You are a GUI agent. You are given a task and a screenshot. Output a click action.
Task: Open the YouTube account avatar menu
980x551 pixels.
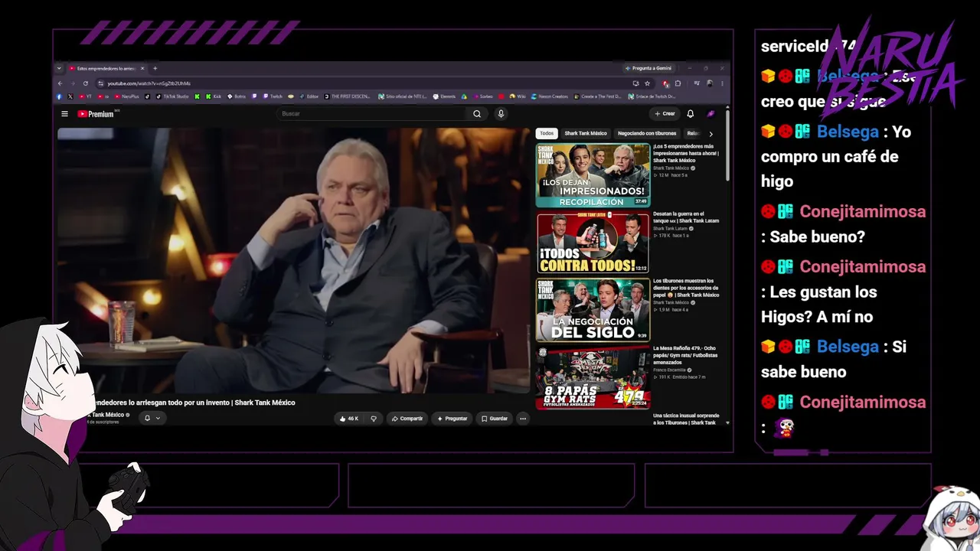click(x=710, y=114)
